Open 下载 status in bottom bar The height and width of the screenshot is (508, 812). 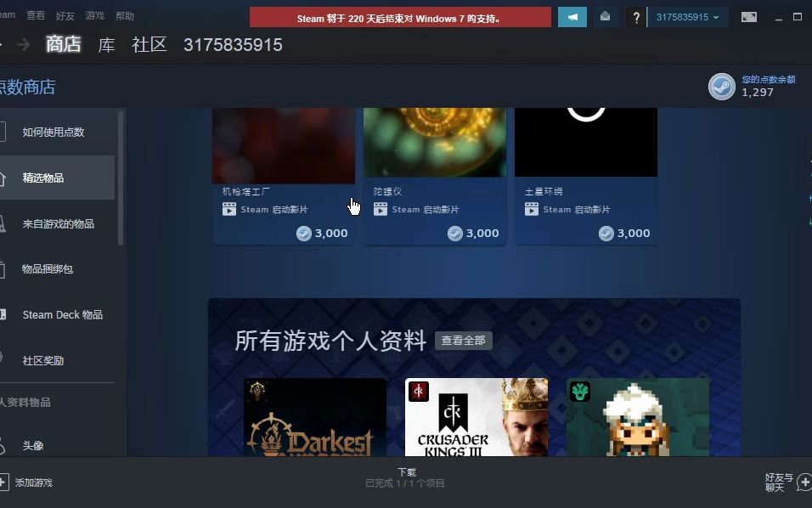[x=407, y=471]
